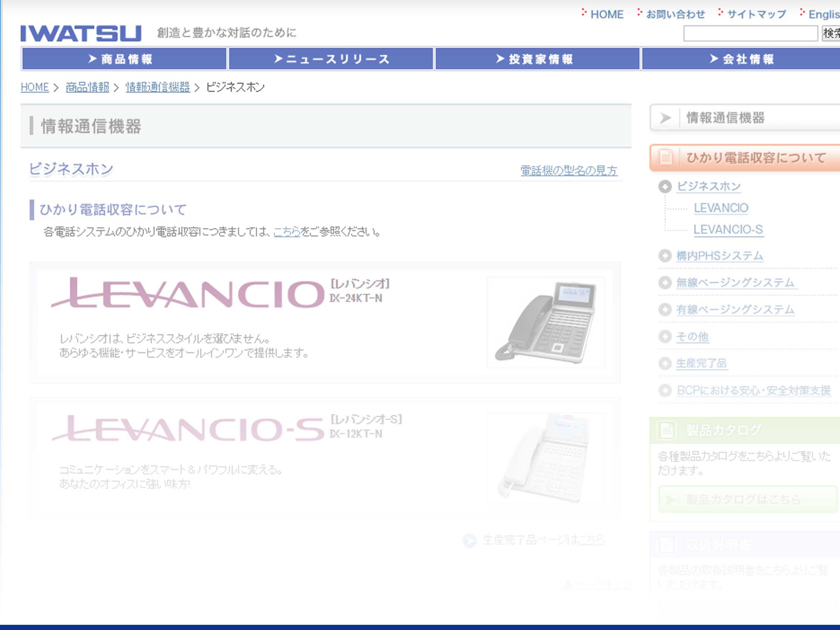Click the arrow icon beside 生産完了品ページは

(x=470, y=540)
